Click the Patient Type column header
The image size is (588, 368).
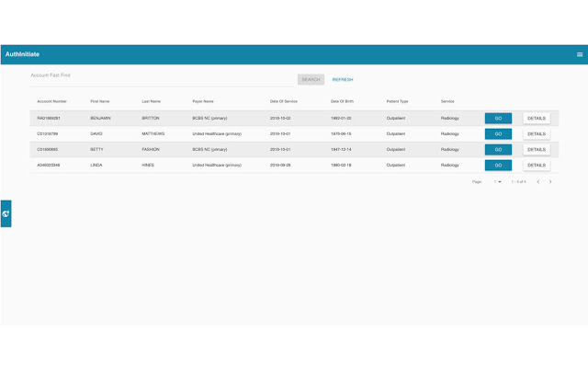397,101
